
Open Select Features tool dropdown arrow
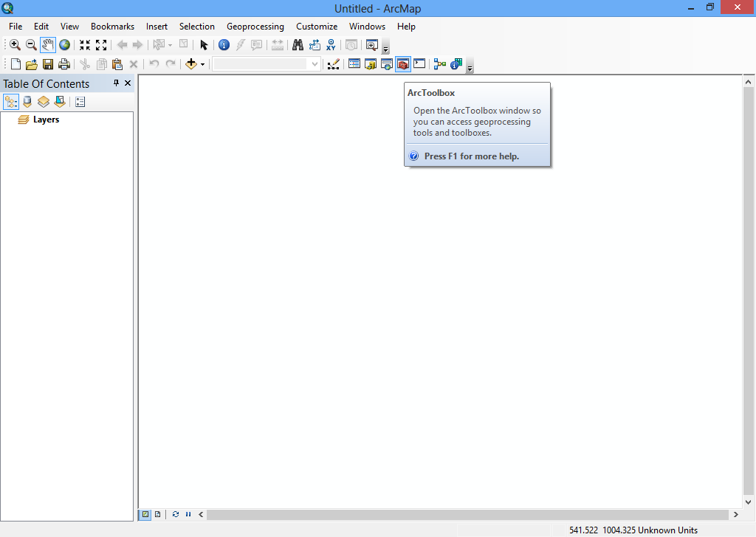pos(170,45)
